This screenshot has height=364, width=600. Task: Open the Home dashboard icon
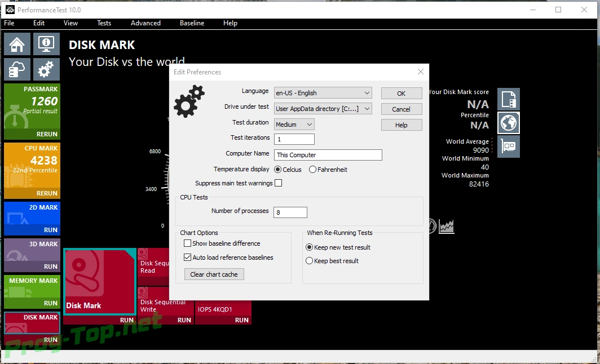point(17,44)
